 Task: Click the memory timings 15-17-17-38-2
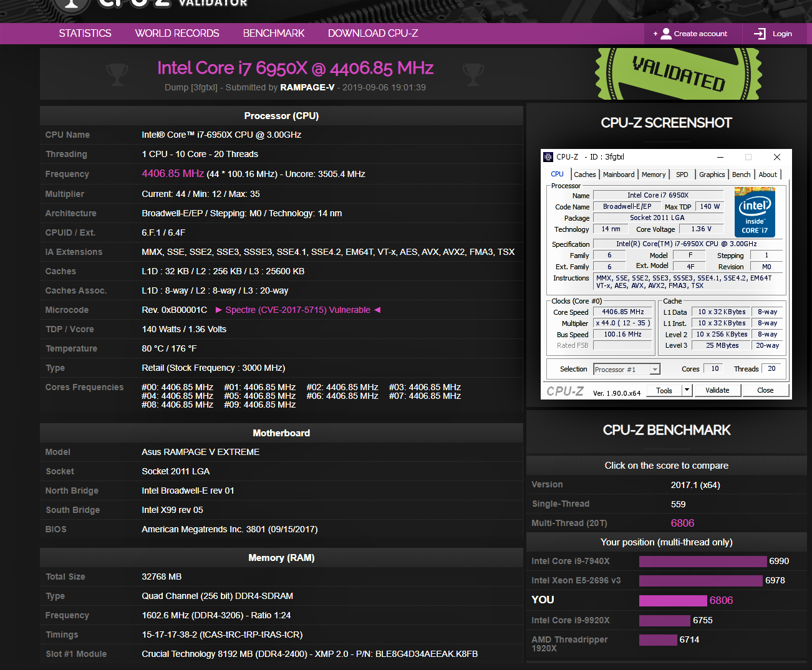222,634
